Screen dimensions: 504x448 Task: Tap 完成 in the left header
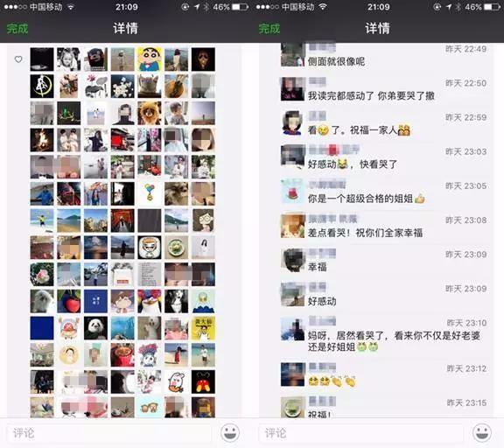pyautogui.click(x=17, y=28)
